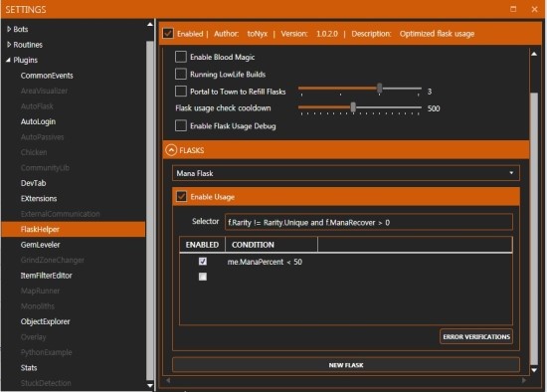Image resolution: width=547 pixels, height=392 pixels.
Task: Click the cooldown value 500
Action: 434,108
